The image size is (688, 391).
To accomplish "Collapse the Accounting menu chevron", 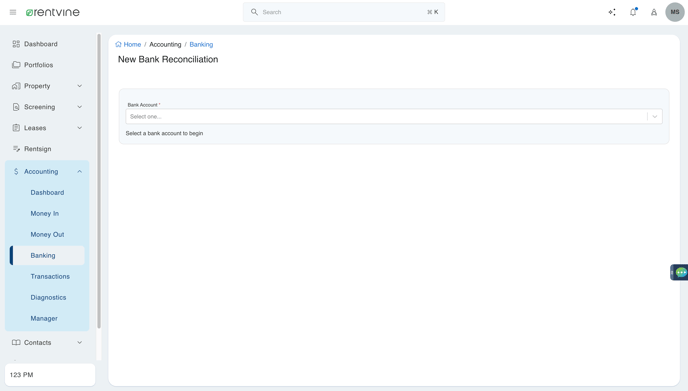I will tap(79, 172).
